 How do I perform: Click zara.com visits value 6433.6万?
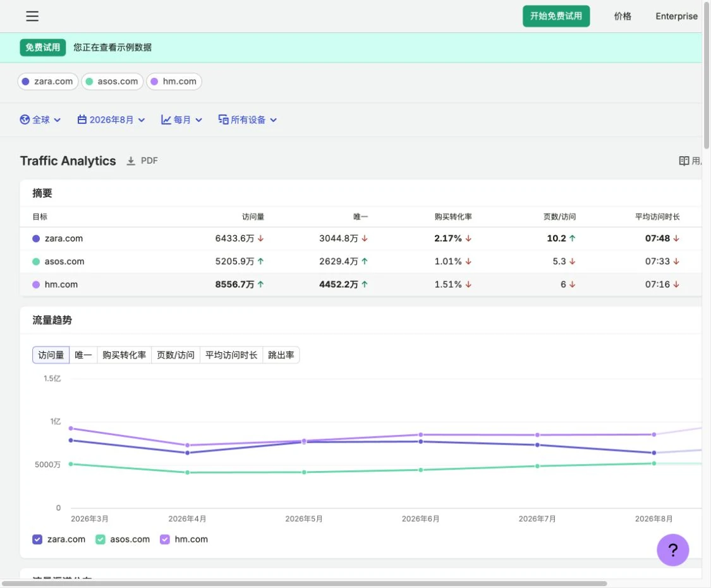tap(234, 238)
